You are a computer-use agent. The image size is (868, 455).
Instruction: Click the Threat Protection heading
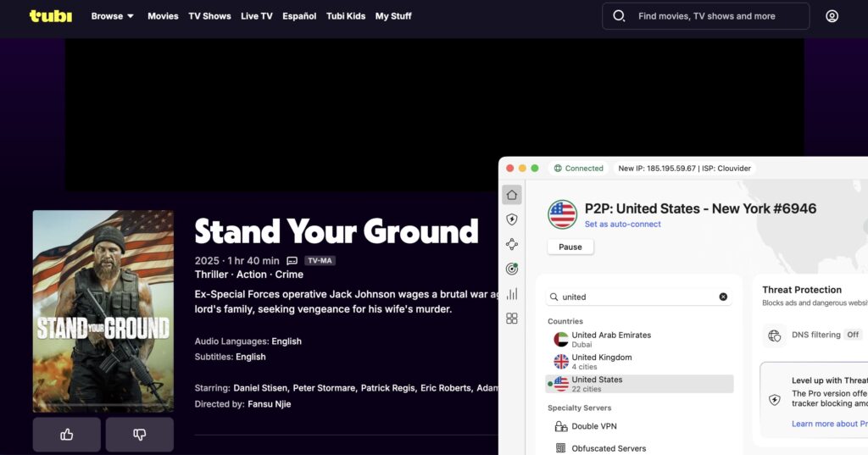(802, 290)
